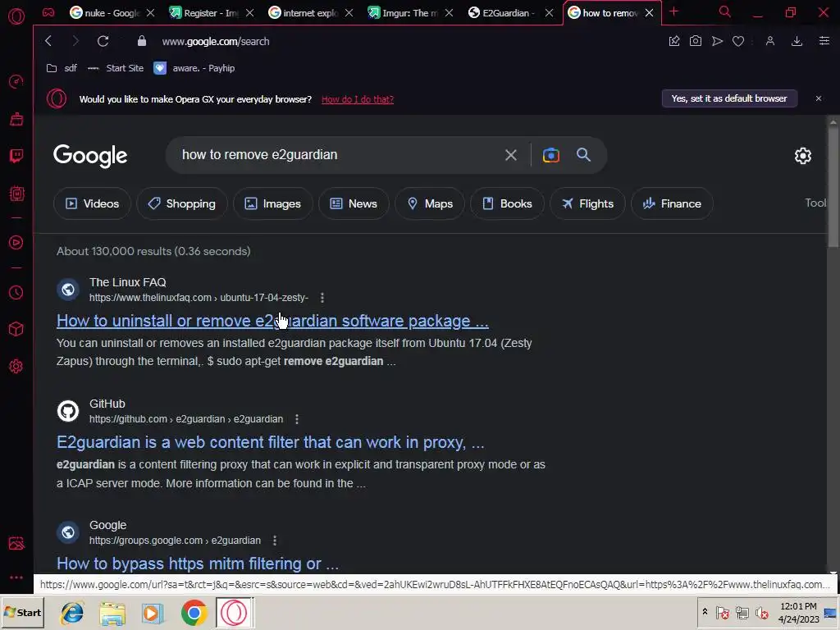Open the chip-shaped icon in sidebar
840x630 pixels.
point(16,194)
